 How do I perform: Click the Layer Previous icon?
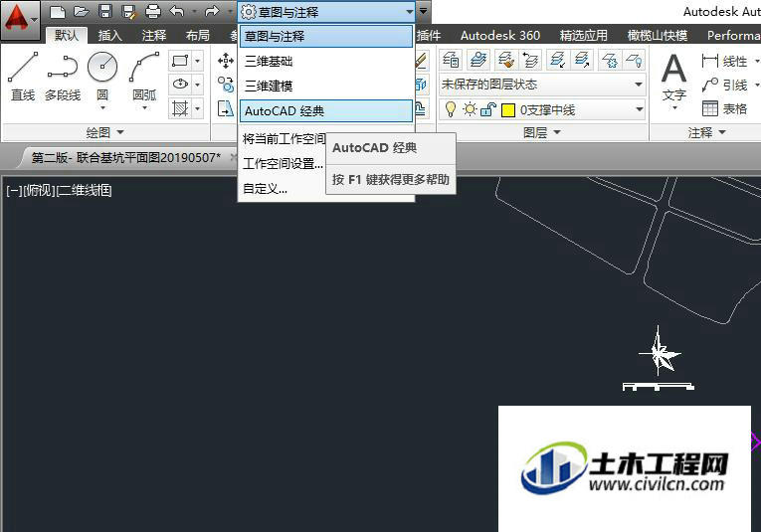[x=530, y=60]
